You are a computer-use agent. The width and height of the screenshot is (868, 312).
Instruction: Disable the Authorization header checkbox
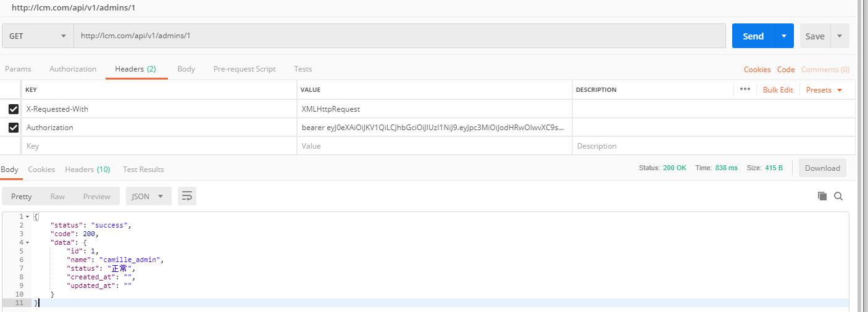click(x=14, y=128)
